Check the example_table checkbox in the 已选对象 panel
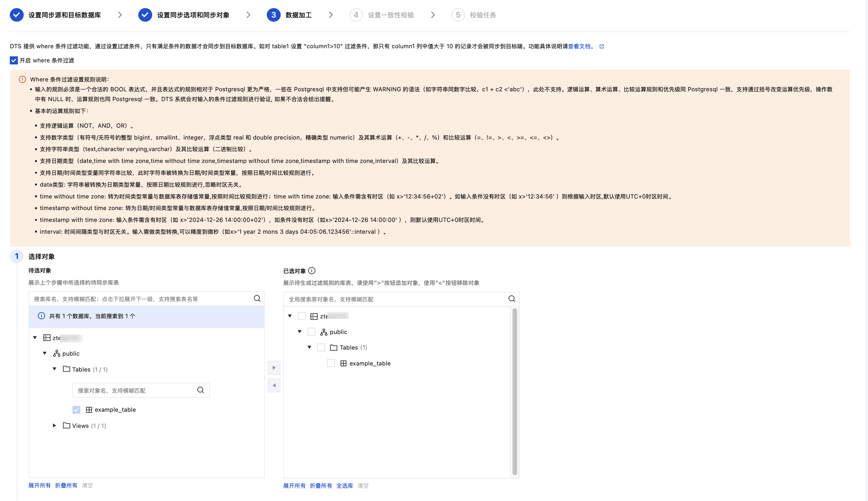Screen dimensions: 868x501 (x=331, y=363)
